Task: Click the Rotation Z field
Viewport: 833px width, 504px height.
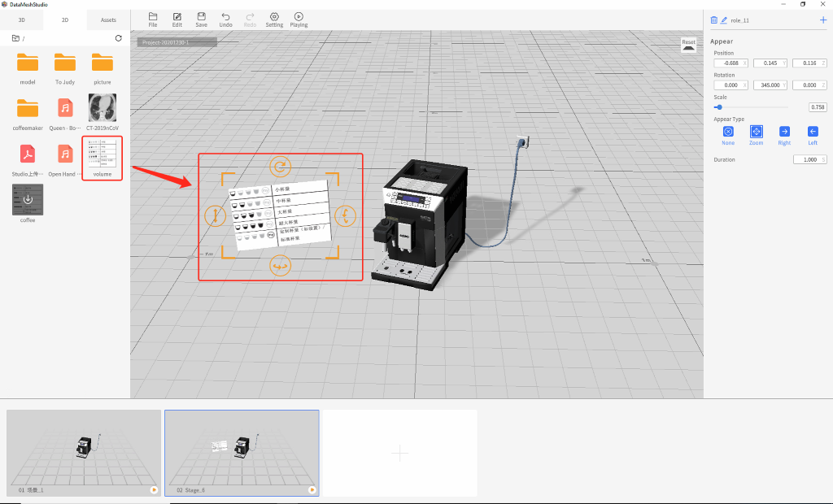Action: (x=809, y=85)
